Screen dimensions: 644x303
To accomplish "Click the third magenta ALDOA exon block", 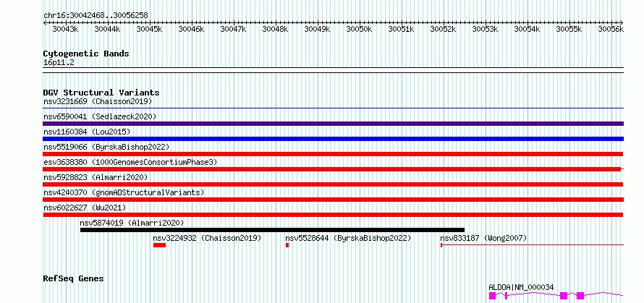I will (x=564, y=296).
